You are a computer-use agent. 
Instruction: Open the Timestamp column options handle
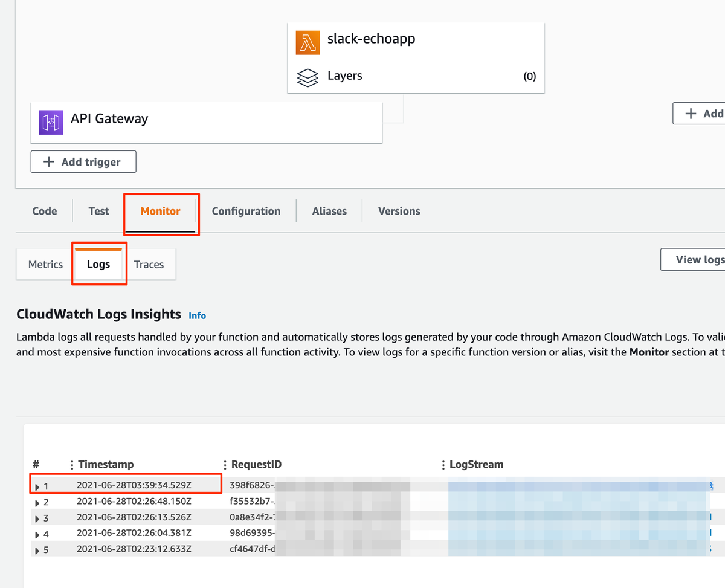pos(72,465)
